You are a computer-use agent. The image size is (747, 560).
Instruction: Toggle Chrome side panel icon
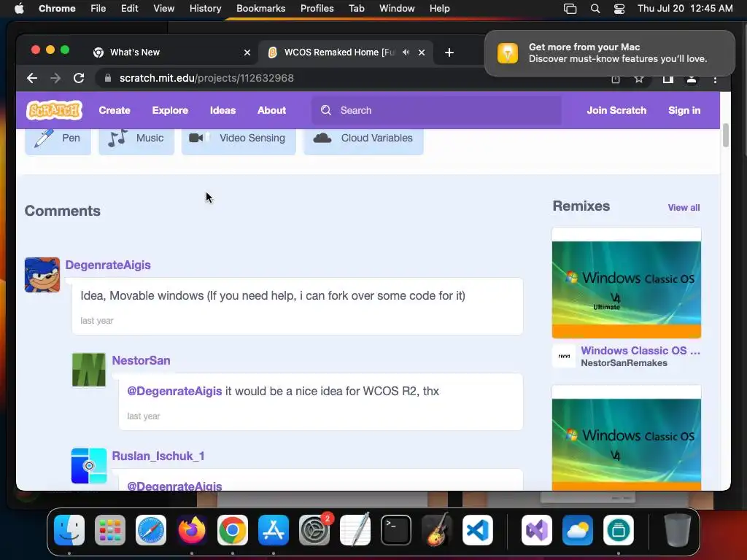pos(668,79)
